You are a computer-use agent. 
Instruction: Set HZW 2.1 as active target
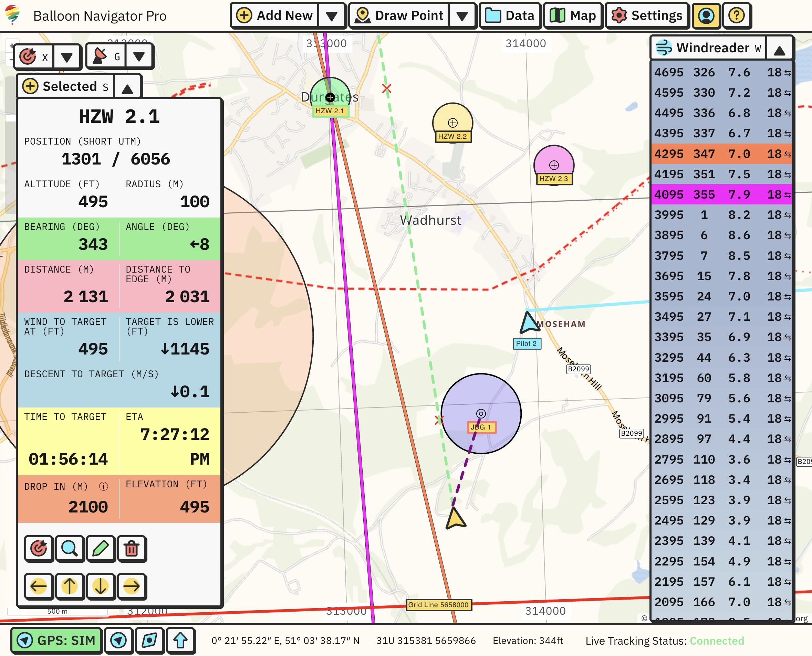39,548
